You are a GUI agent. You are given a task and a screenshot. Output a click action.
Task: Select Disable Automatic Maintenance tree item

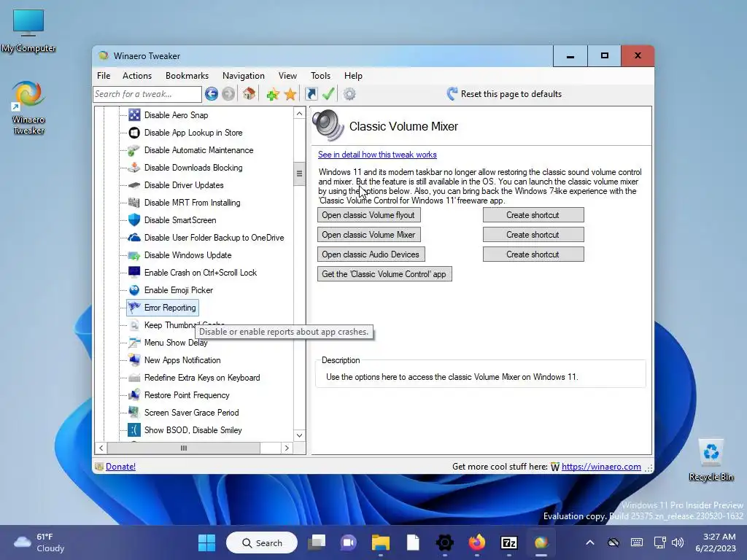point(198,150)
